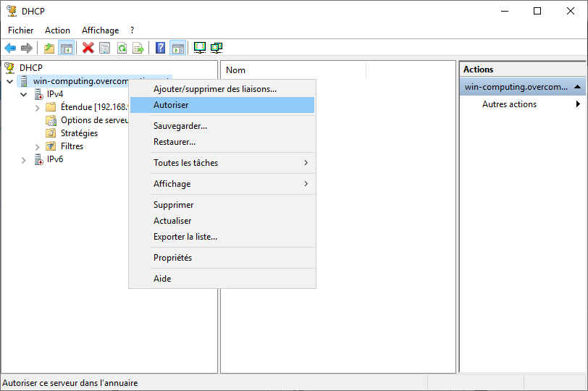Click Autres actions in Actions pane
Image resolution: width=588 pixels, height=391 pixels.
[509, 104]
